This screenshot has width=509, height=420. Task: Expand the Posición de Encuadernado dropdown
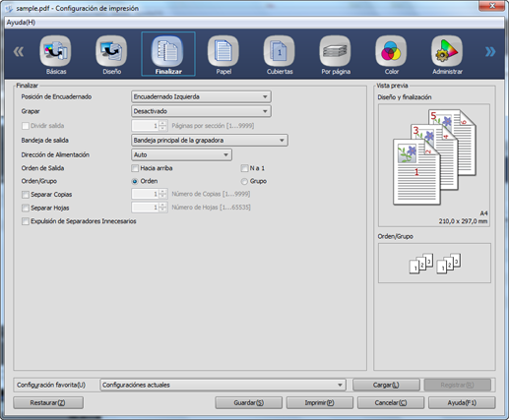[x=201, y=96]
